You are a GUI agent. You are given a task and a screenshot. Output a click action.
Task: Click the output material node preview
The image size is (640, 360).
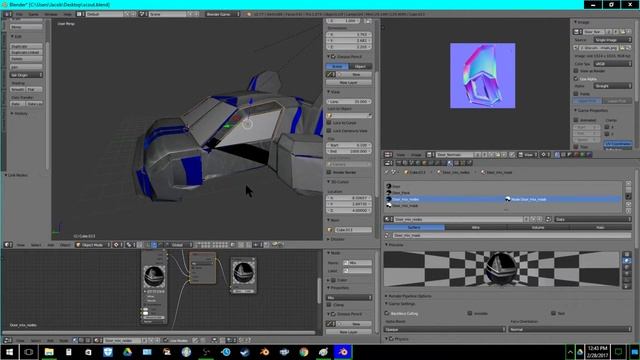[x=244, y=273]
